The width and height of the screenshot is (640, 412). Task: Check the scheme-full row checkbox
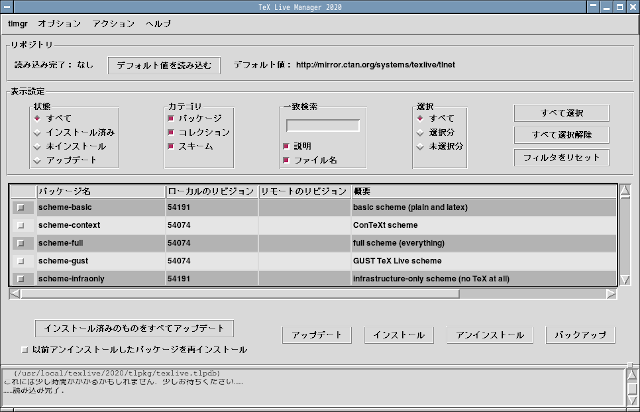click(x=21, y=243)
